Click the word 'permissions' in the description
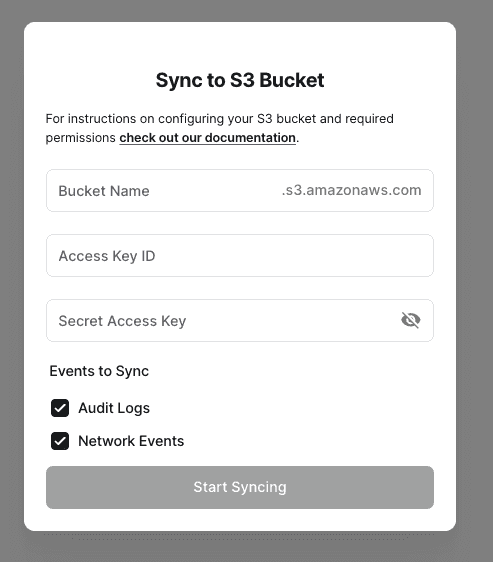 tap(80, 138)
